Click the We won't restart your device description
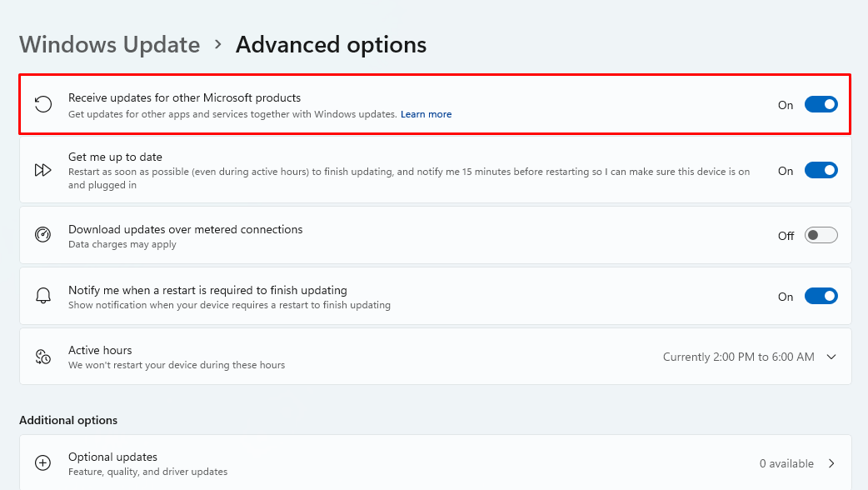This screenshot has width=868, height=490. (x=177, y=365)
